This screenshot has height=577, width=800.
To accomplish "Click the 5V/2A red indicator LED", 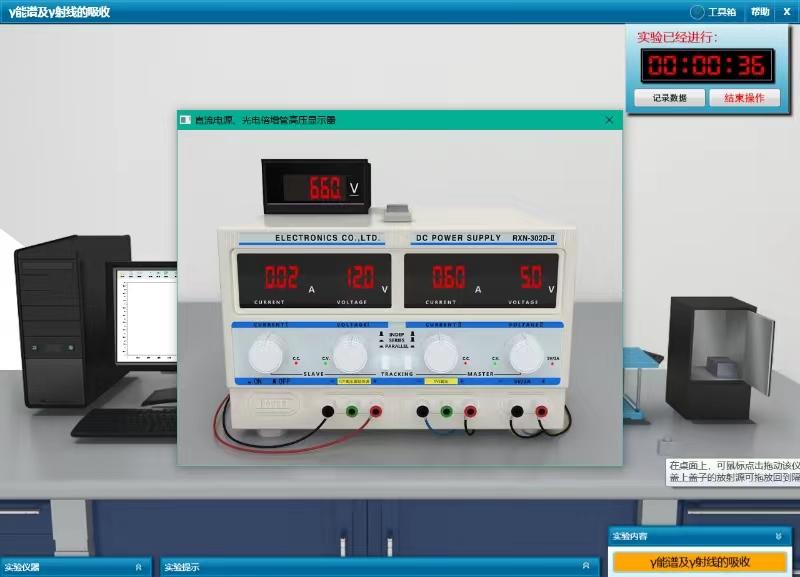I will click(x=553, y=363).
